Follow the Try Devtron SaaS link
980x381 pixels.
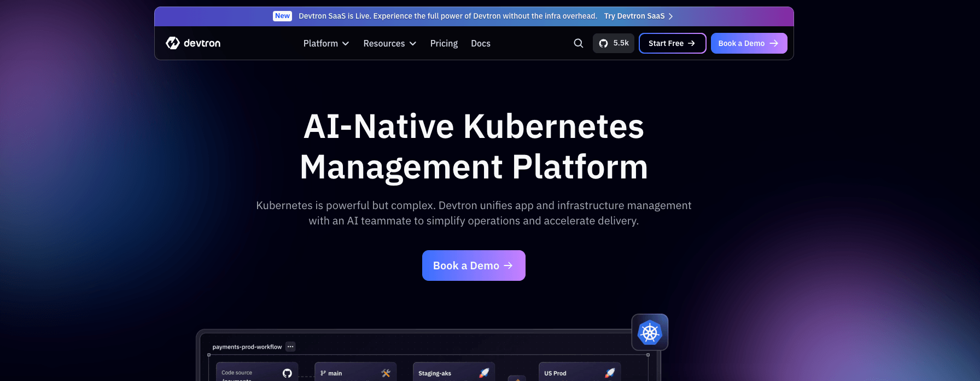(x=638, y=16)
